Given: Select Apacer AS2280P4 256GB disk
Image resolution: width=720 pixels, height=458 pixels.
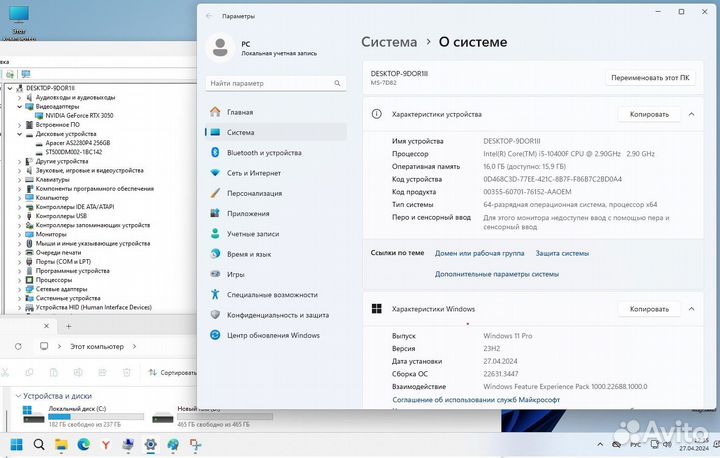Looking at the screenshot, I should [x=78, y=143].
